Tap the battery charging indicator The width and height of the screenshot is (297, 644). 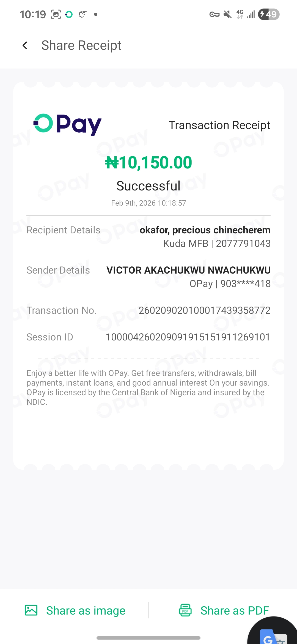click(268, 14)
